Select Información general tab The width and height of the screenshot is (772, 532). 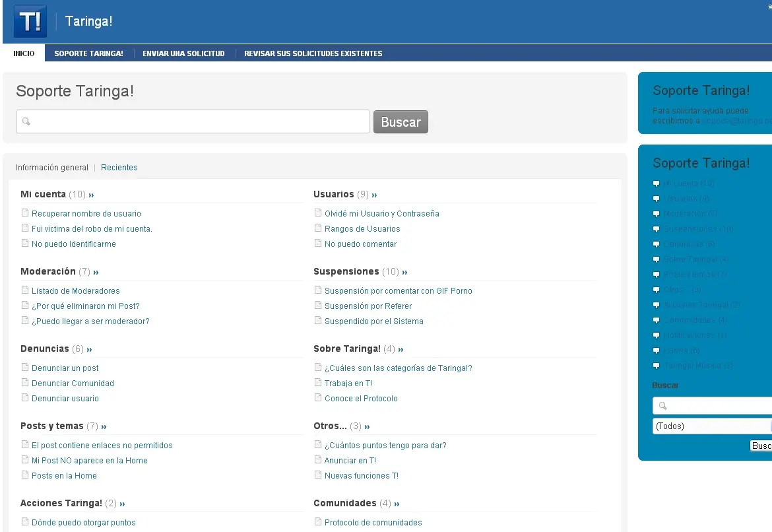click(51, 168)
